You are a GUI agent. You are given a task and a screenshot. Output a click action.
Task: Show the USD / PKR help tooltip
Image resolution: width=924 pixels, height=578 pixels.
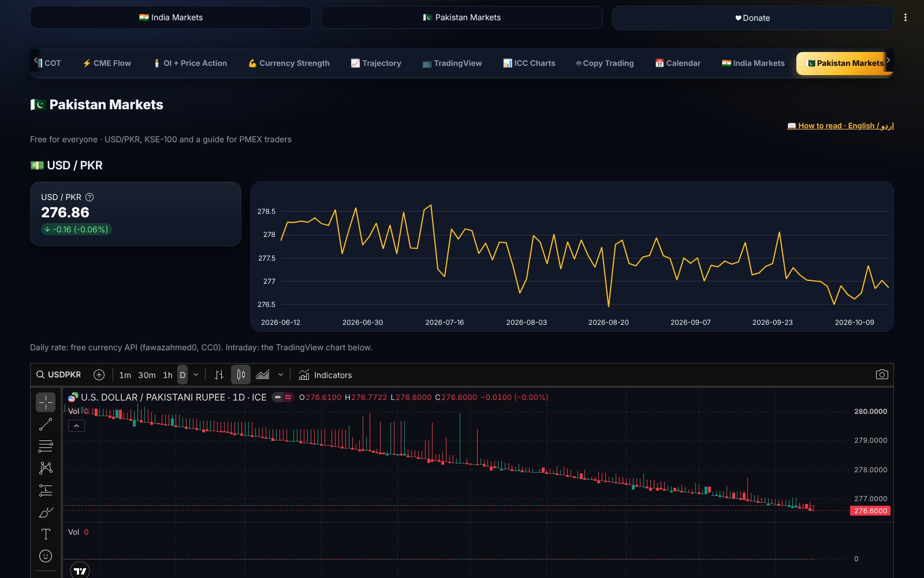click(x=90, y=197)
